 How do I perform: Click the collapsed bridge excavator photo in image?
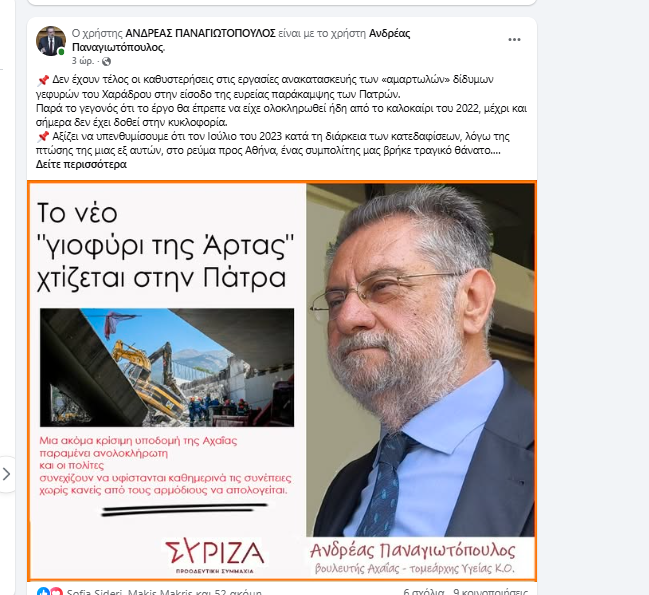pyautogui.click(x=167, y=367)
